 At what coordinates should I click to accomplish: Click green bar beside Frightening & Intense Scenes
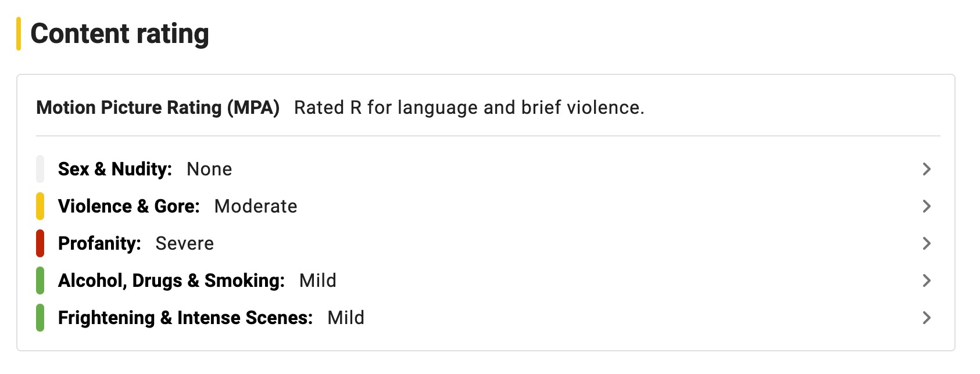click(x=40, y=318)
